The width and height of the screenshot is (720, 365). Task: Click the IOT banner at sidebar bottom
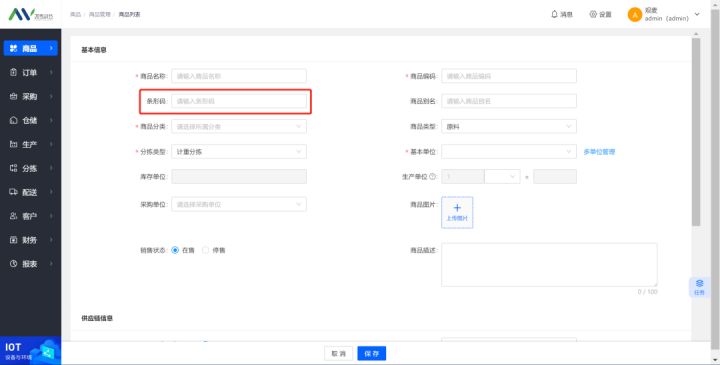pyautogui.click(x=30, y=351)
